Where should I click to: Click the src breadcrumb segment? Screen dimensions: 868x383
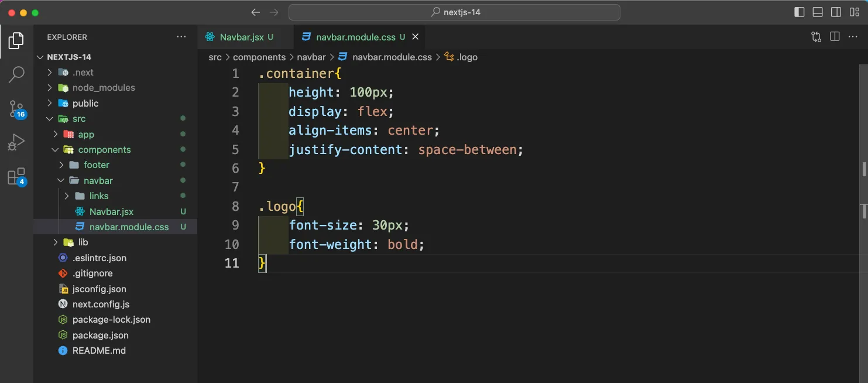[x=215, y=57]
